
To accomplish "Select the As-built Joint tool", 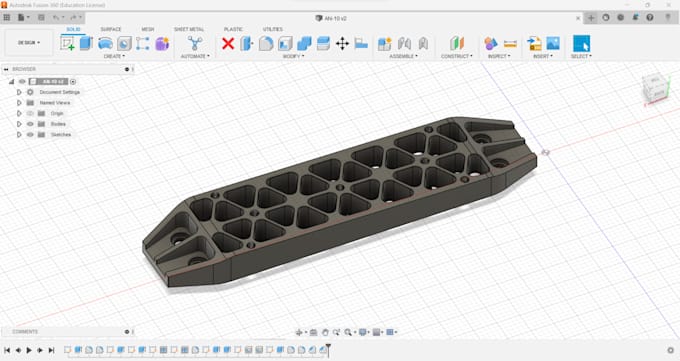I will [x=423, y=43].
